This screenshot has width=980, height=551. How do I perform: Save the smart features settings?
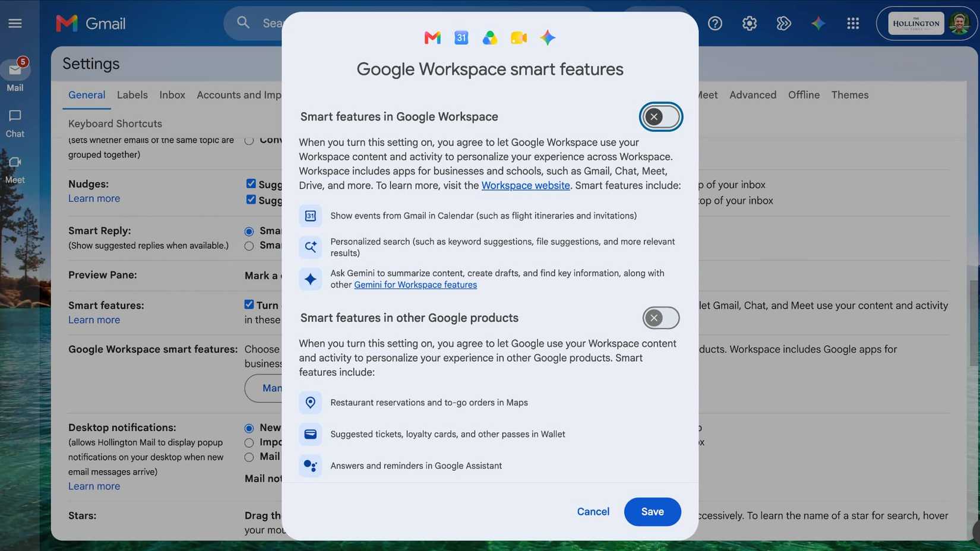click(652, 512)
